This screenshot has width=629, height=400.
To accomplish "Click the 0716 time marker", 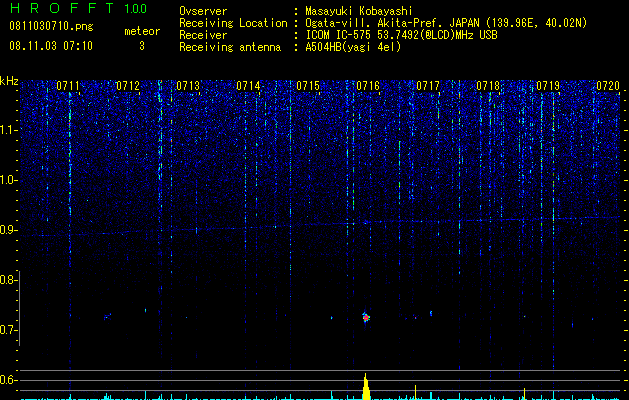I will pyautogui.click(x=368, y=86).
